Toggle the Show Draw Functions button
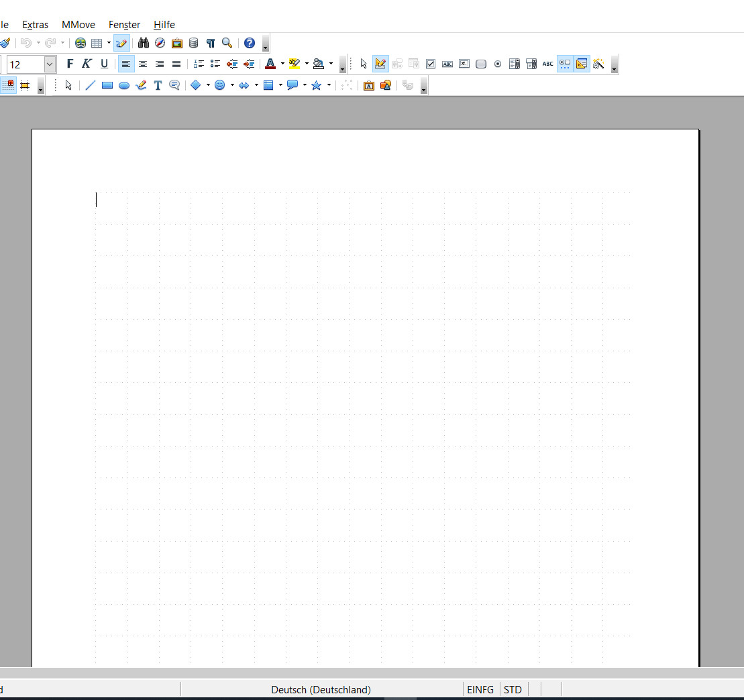The height and width of the screenshot is (700, 744). point(121,43)
